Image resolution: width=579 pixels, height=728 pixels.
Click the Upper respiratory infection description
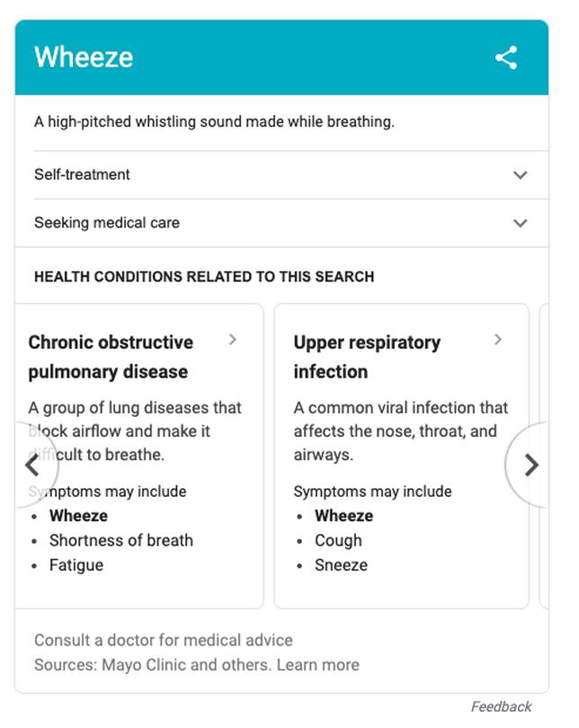click(400, 431)
